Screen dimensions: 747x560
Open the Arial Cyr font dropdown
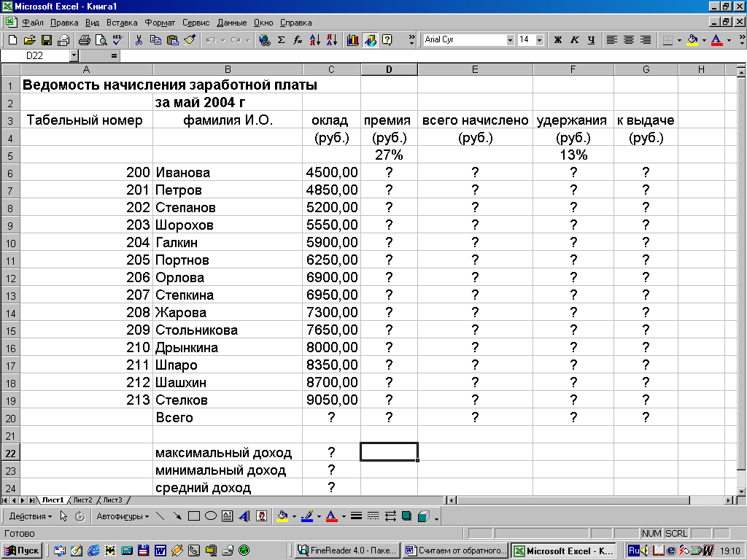[510, 40]
